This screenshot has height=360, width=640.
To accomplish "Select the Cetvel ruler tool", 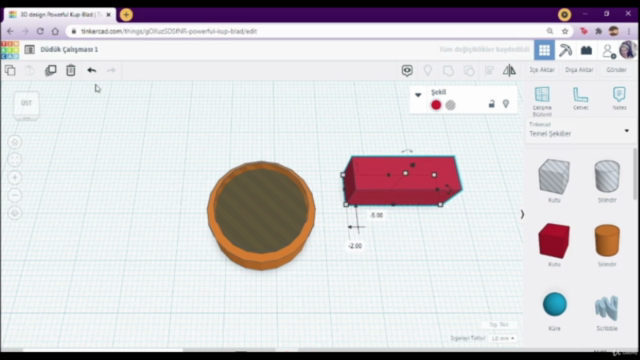I will click(580, 98).
